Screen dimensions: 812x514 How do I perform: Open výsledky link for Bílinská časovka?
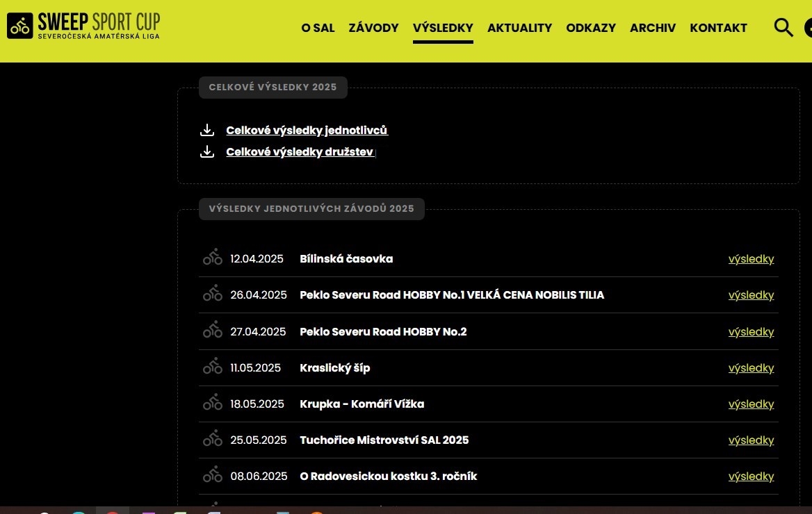pyautogui.click(x=751, y=259)
